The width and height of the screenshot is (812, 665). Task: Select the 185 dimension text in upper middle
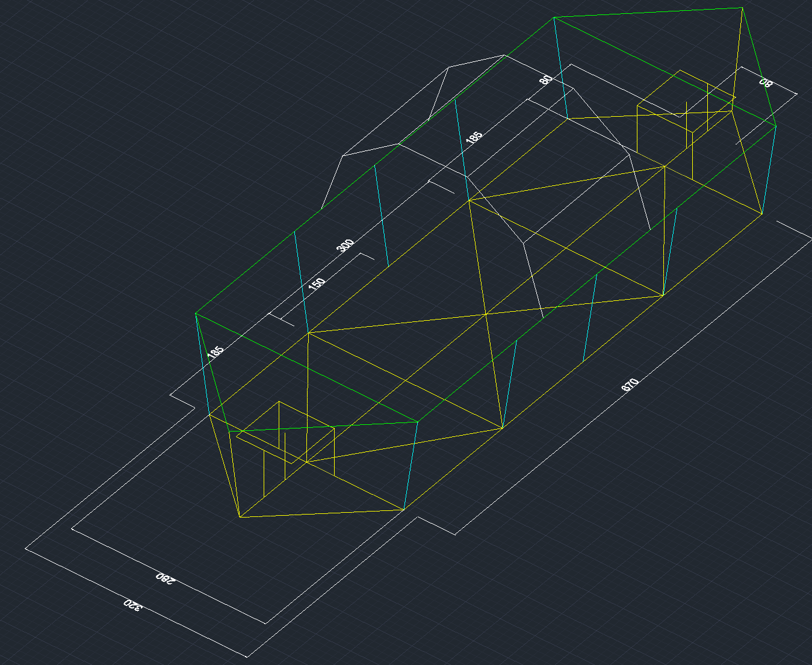pos(474,137)
